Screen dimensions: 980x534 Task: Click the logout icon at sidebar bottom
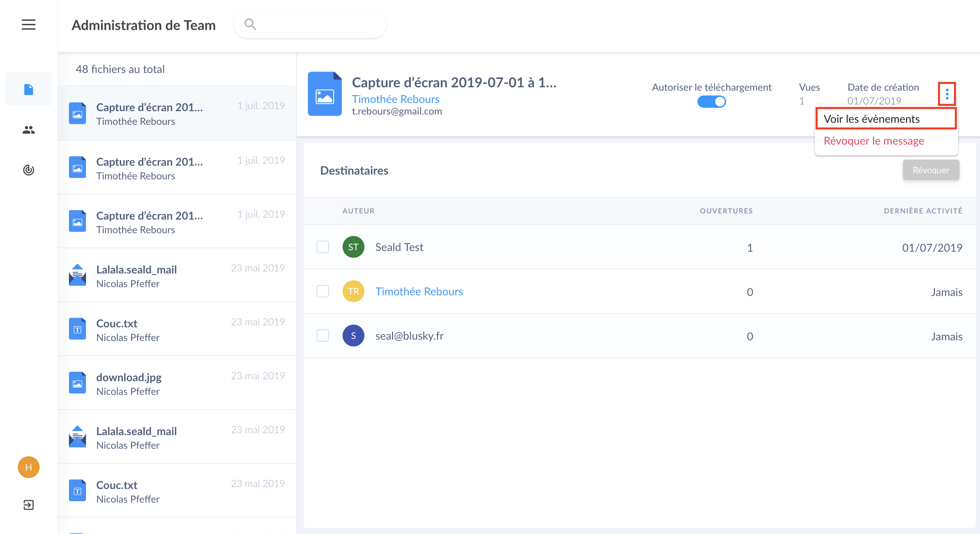click(29, 505)
